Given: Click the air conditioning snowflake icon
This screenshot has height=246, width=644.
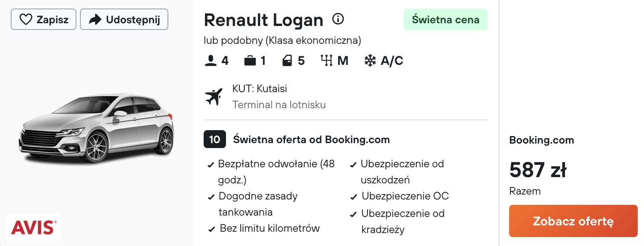Looking at the screenshot, I should (370, 61).
